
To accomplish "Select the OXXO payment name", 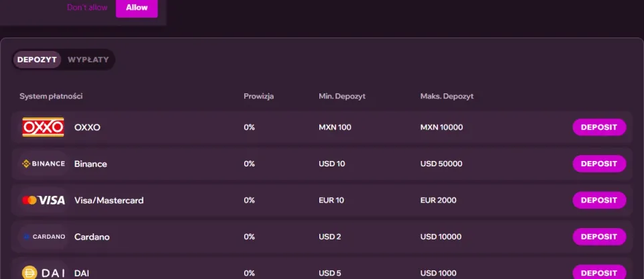I will click(87, 127).
